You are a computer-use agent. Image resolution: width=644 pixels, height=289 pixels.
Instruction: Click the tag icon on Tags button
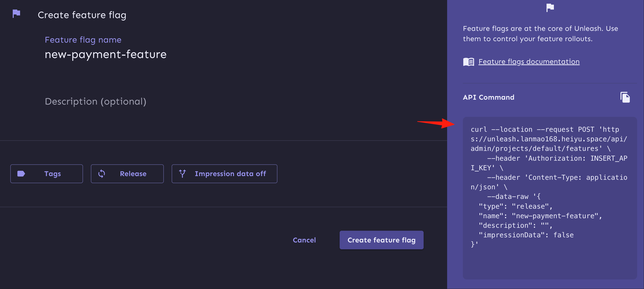(x=21, y=173)
